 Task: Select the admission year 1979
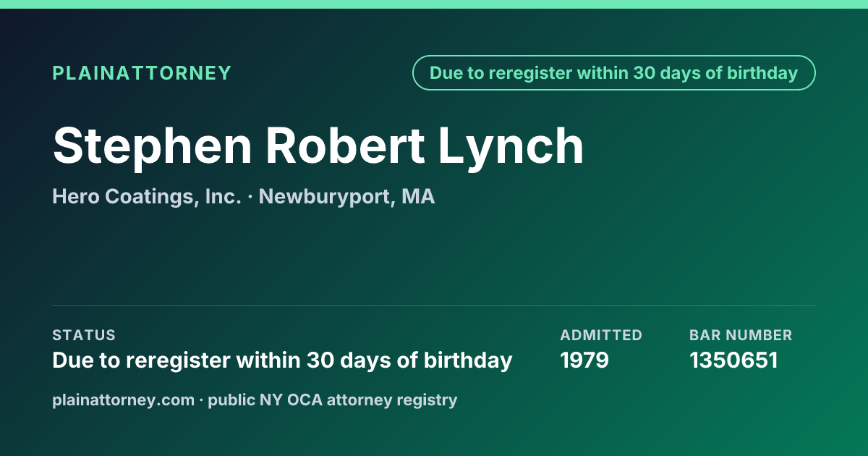584,360
